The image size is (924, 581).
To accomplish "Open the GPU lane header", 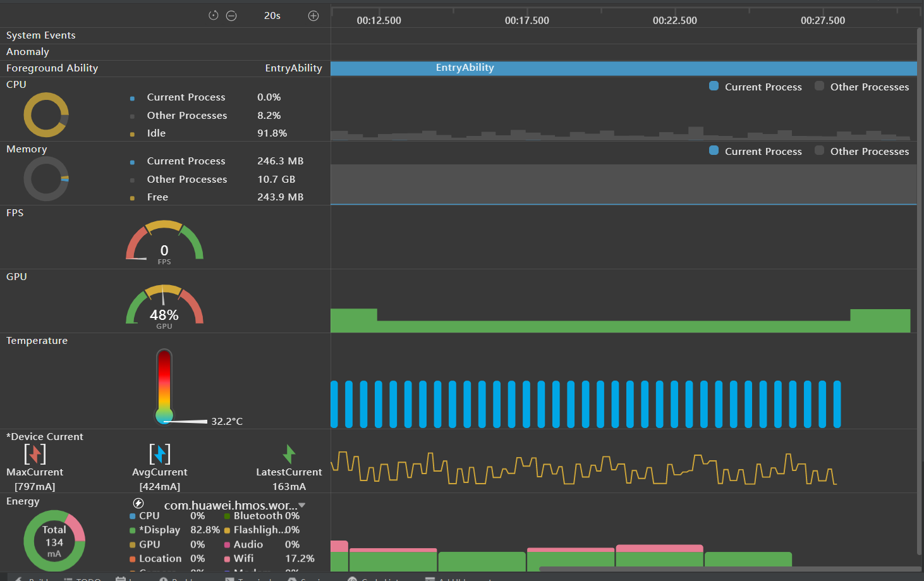I will 16,277.
